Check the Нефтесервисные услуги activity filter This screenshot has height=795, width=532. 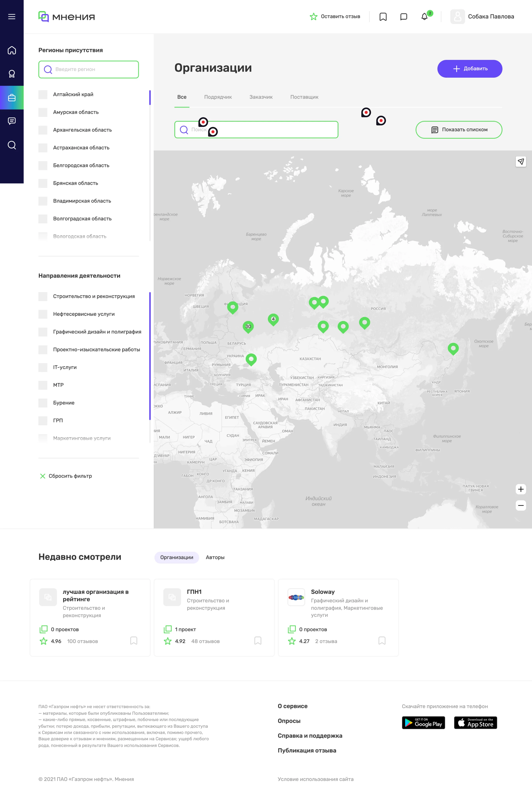(43, 314)
